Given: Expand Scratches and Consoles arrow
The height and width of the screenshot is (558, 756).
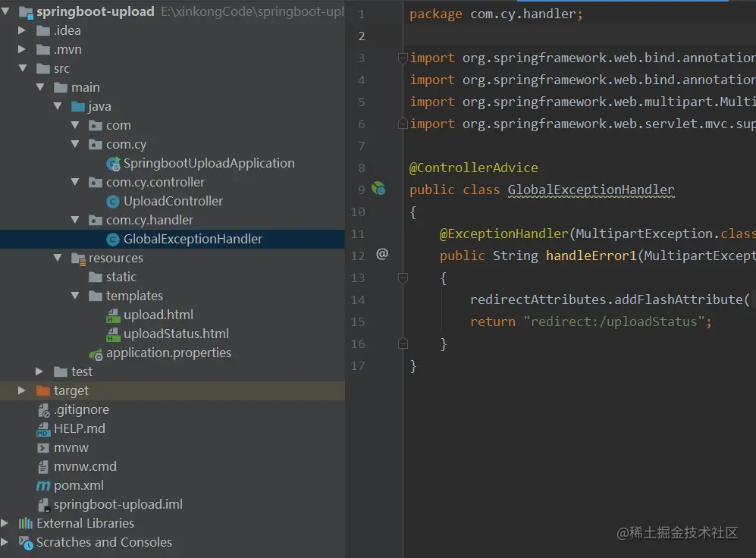Looking at the screenshot, I should point(5,541).
